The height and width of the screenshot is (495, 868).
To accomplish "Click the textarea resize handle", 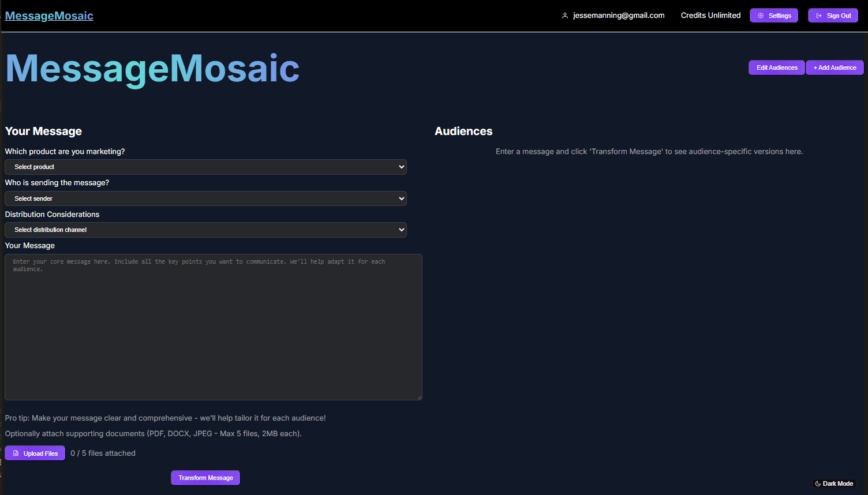I will [419, 396].
